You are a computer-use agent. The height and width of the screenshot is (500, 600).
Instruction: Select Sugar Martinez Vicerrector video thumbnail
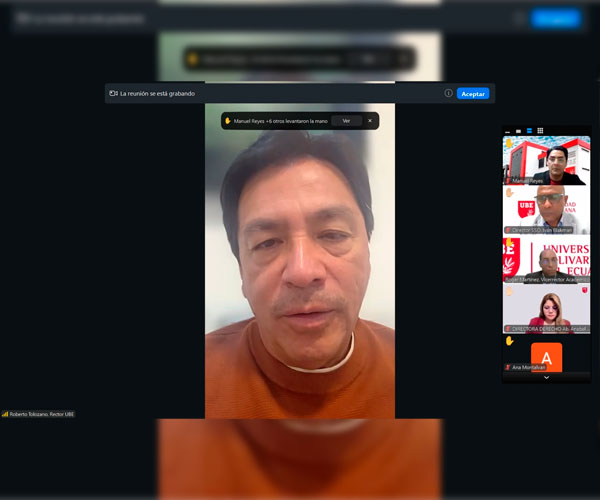pyautogui.click(x=546, y=260)
